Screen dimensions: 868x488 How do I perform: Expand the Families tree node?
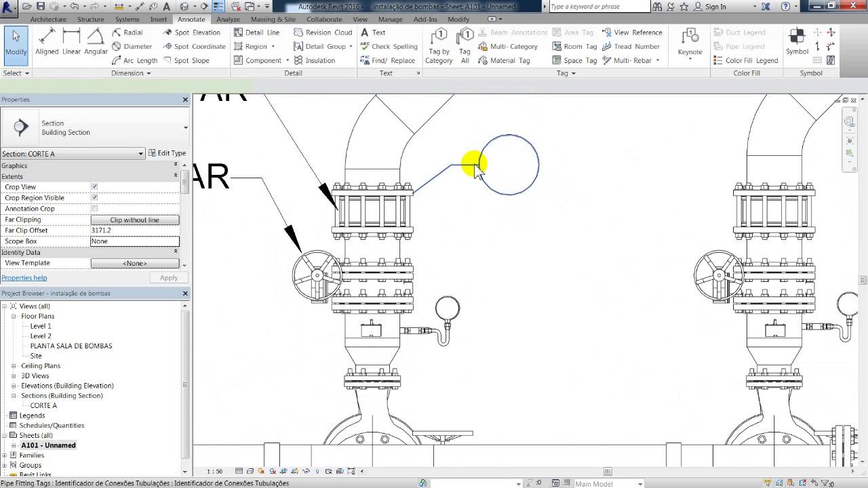5,455
